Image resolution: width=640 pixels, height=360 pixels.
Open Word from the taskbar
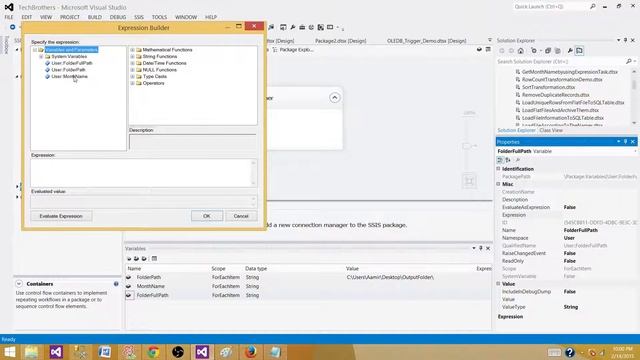pyautogui.click(x=104, y=352)
